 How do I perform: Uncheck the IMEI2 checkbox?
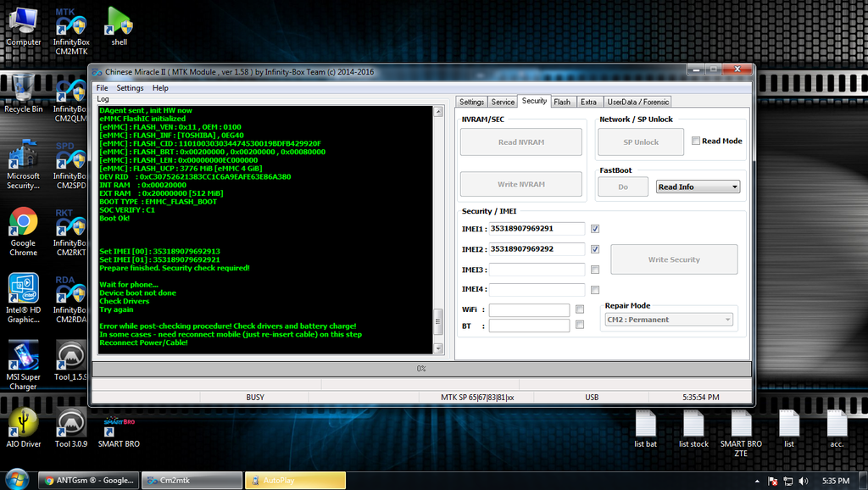click(595, 249)
